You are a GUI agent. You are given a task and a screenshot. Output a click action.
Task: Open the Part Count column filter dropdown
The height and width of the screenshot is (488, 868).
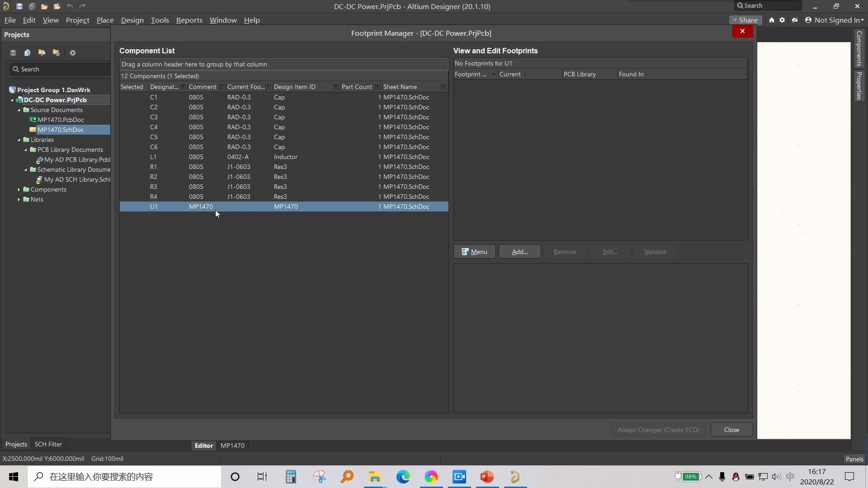click(x=377, y=87)
